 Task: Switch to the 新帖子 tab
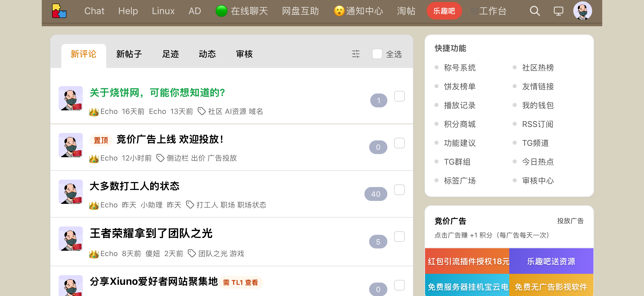[129, 54]
